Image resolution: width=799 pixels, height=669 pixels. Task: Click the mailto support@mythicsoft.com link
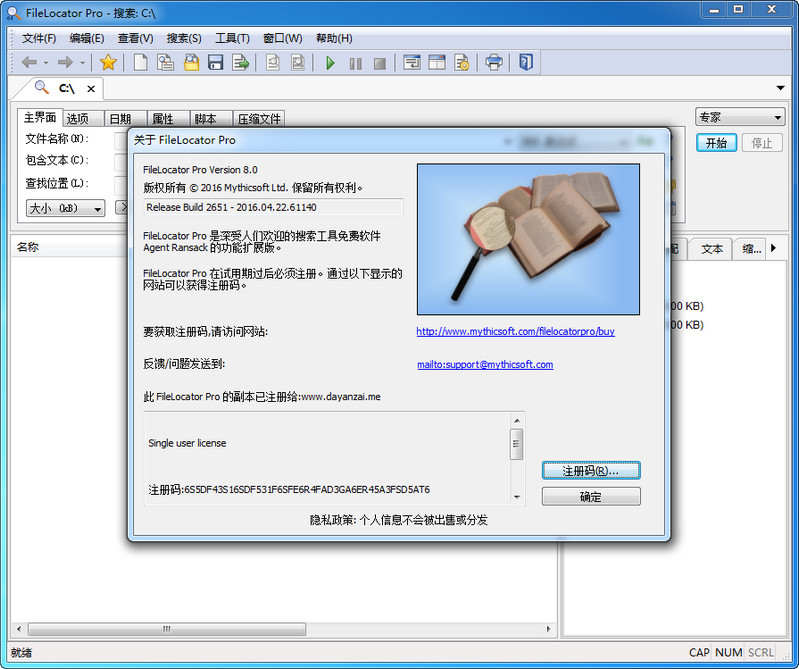tap(485, 364)
